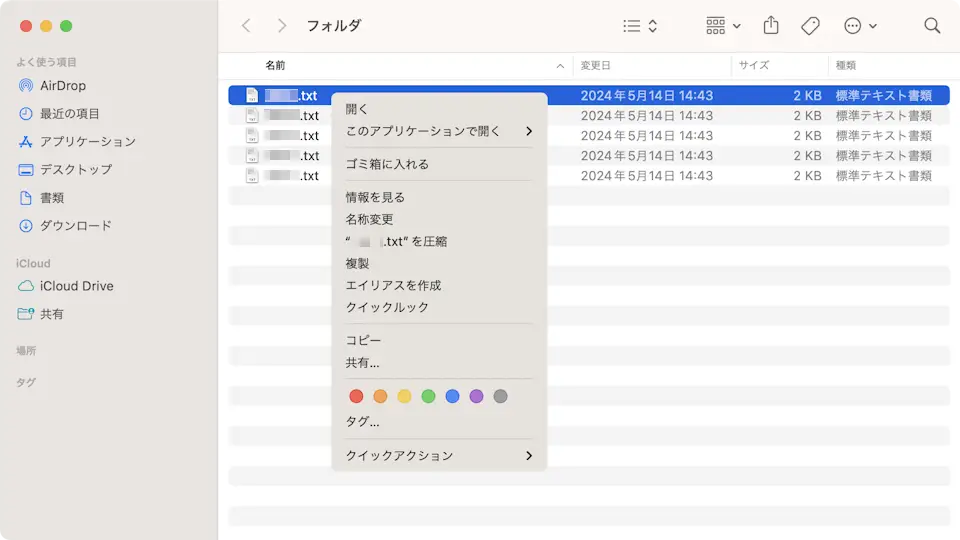
Task: Go forward with the right chevron
Action: click(x=282, y=26)
